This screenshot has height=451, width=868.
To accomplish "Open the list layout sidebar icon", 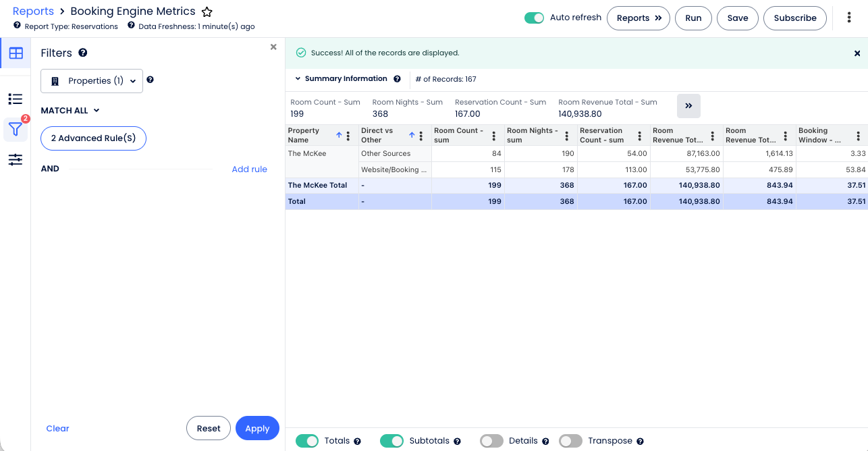I will coord(16,99).
